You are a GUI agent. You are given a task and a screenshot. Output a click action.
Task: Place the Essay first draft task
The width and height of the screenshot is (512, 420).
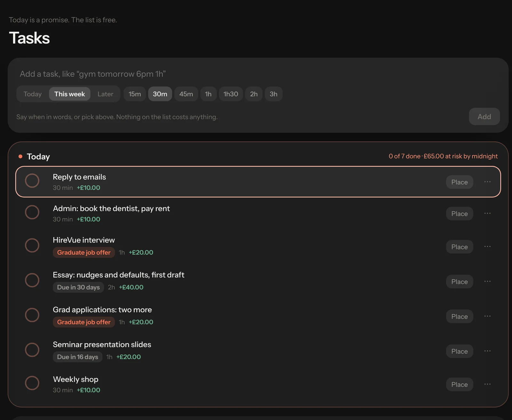460,282
